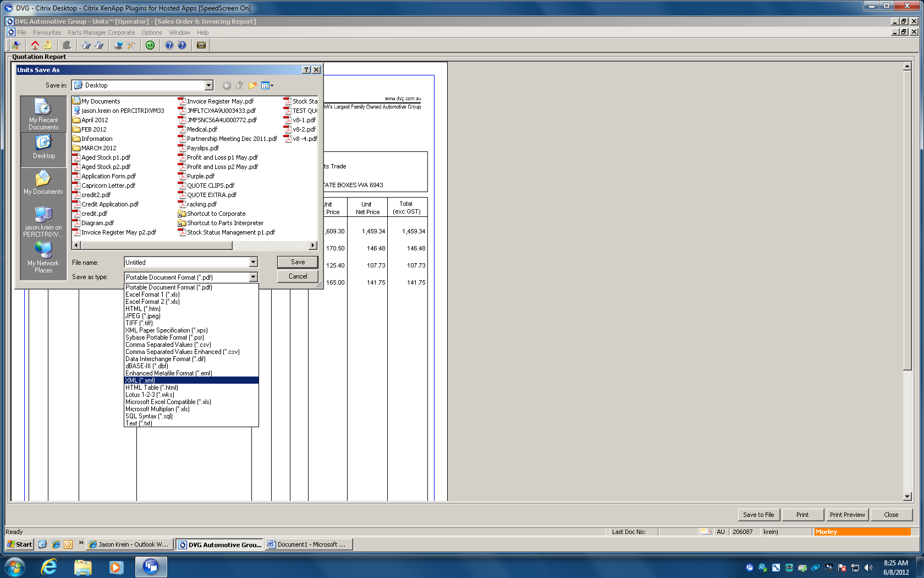Image resolution: width=924 pixels, height=578 pixels.
Task: Click the hammer and wrench tools icon
Action: pos(131,45)
